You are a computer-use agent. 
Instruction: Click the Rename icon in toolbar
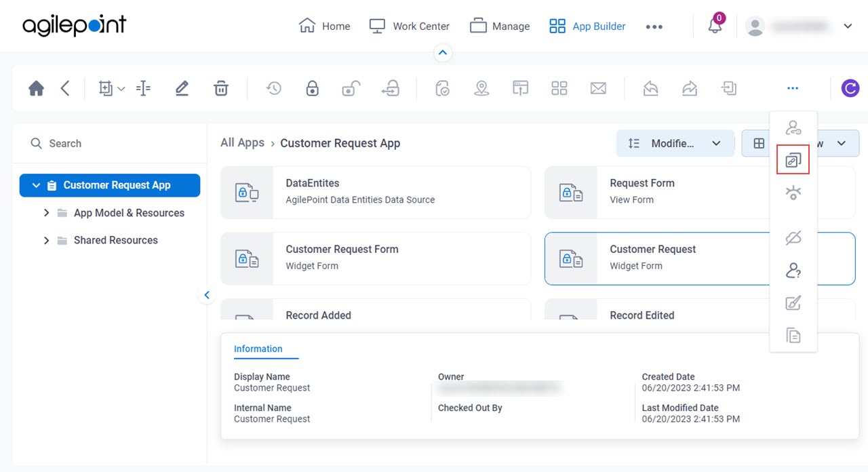click(x=143, y=88)
